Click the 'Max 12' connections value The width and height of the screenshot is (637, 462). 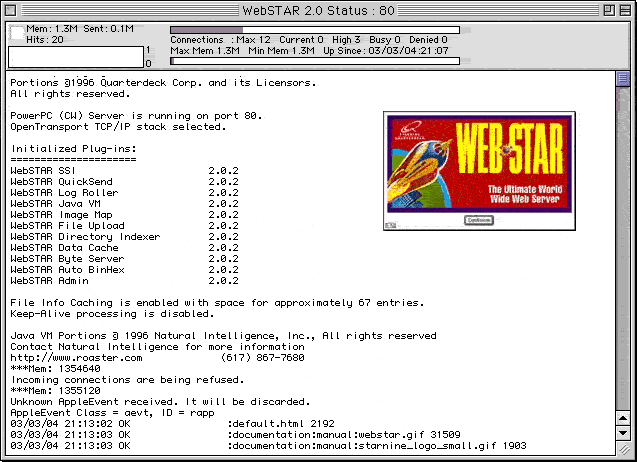tap(253, 40)
